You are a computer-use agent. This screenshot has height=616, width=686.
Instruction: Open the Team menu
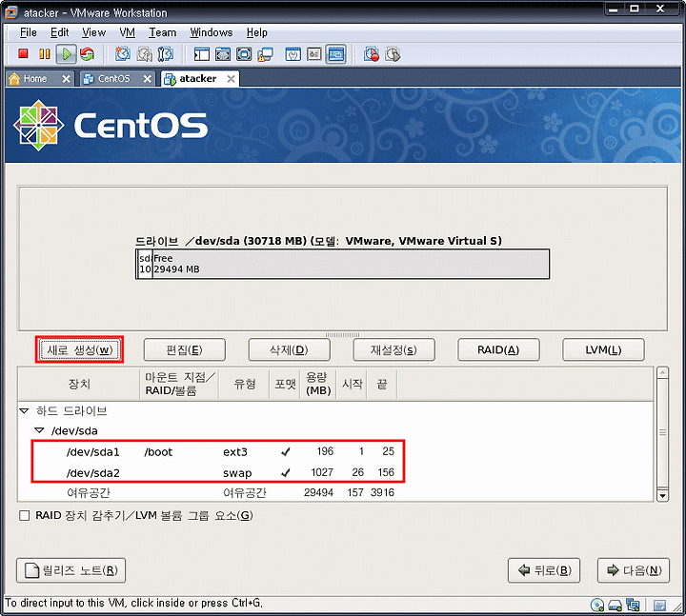162,32
